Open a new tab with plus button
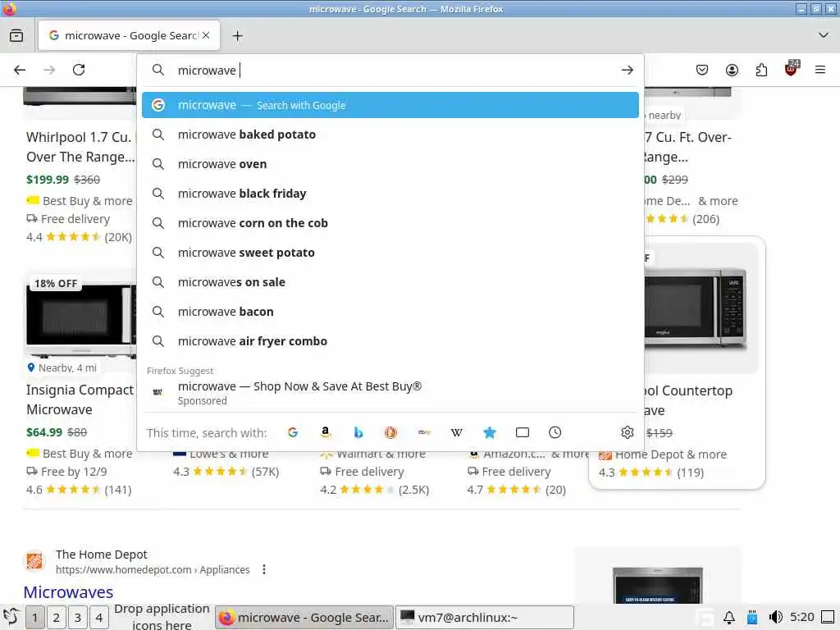The image size is (840, 630). pyautogui.click(x=238, y=36)
